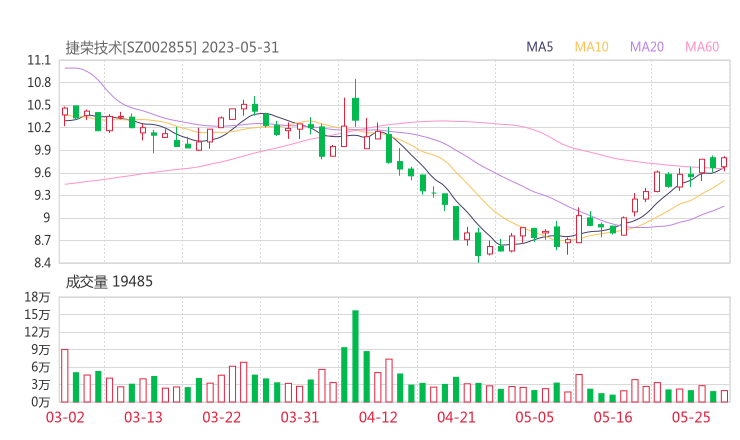
Task: Click the tallest green volume bar
Action: (355, 356)
